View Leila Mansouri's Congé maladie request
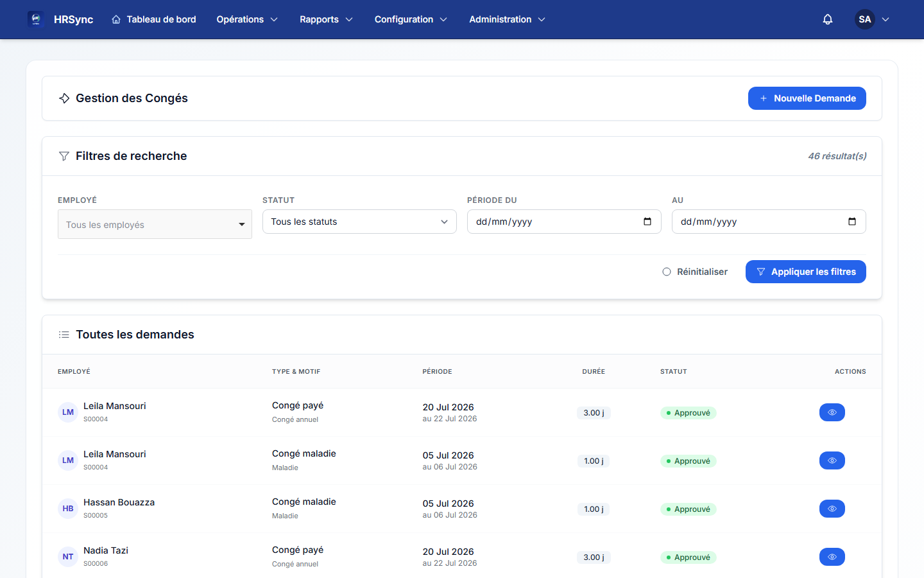 [832, 460]
